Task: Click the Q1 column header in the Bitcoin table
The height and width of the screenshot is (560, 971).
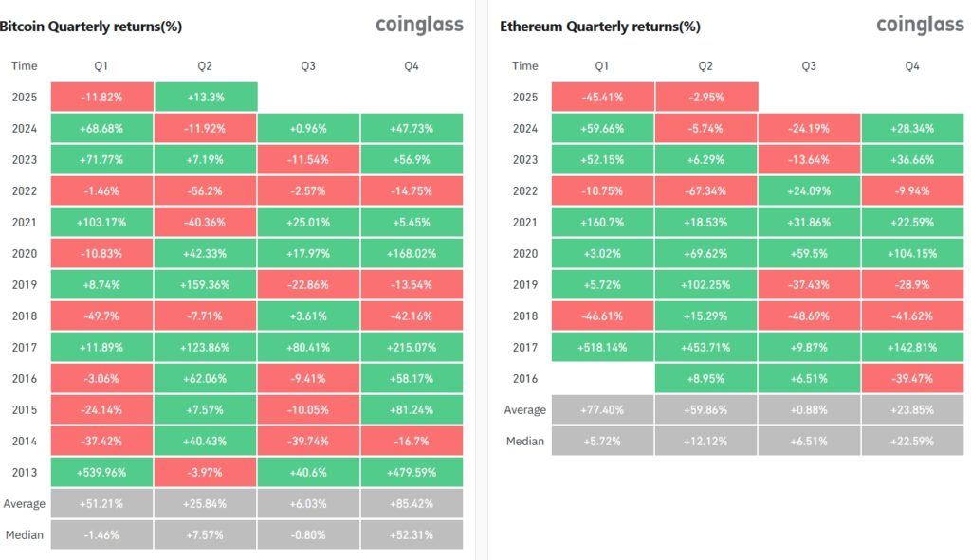Action: point(101,66)
